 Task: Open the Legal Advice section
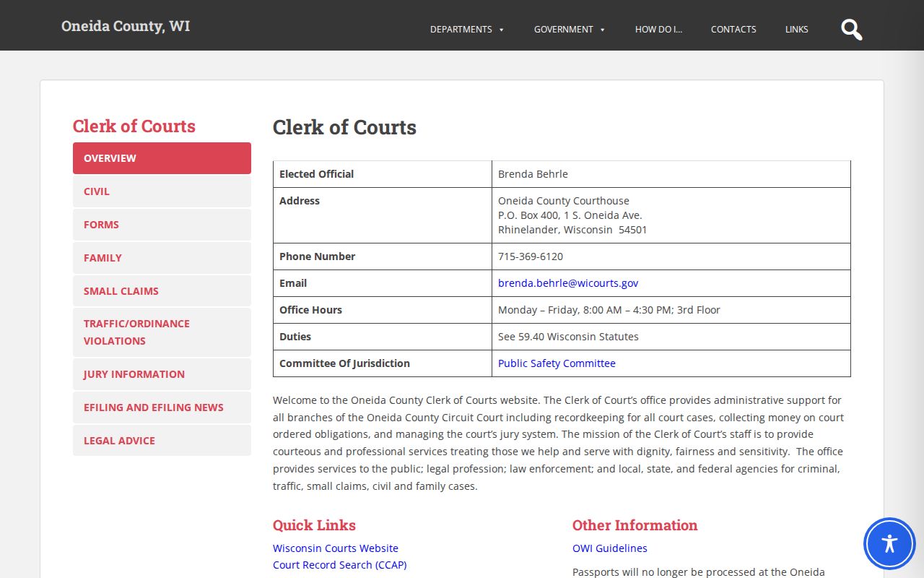coord(162,441)
